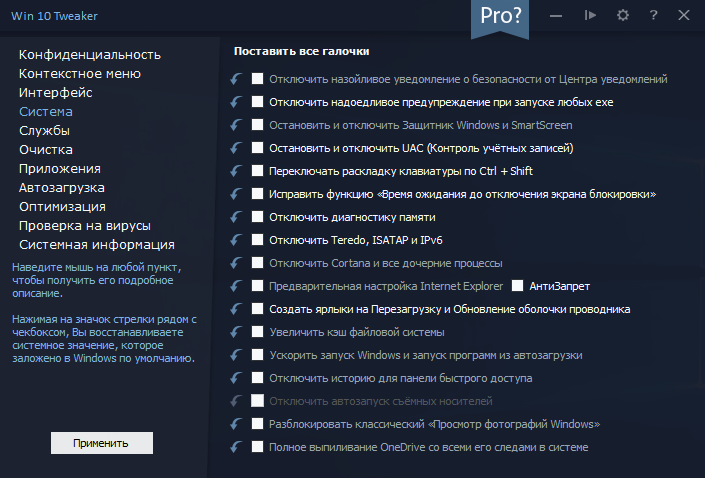This screenshot has height=478, width=705.
Task: Enable the АнтиЗапрет checkbox
Action: click(518, 286)
